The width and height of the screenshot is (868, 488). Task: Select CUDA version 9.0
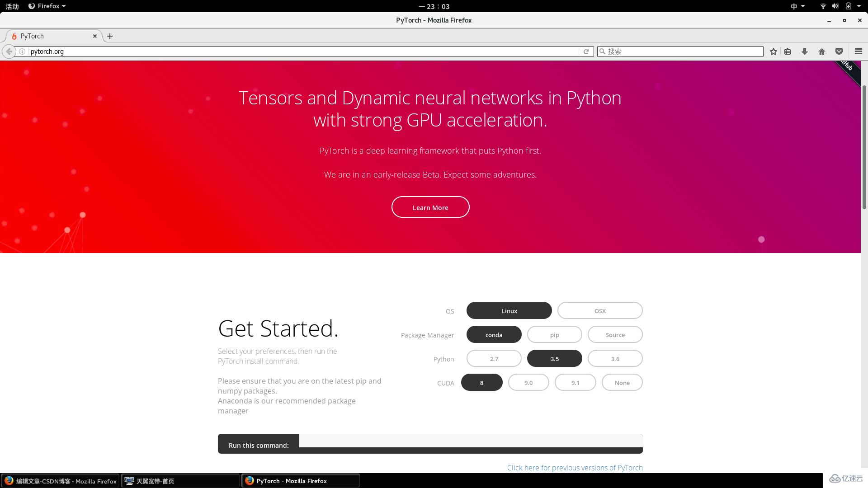(528, 382)
